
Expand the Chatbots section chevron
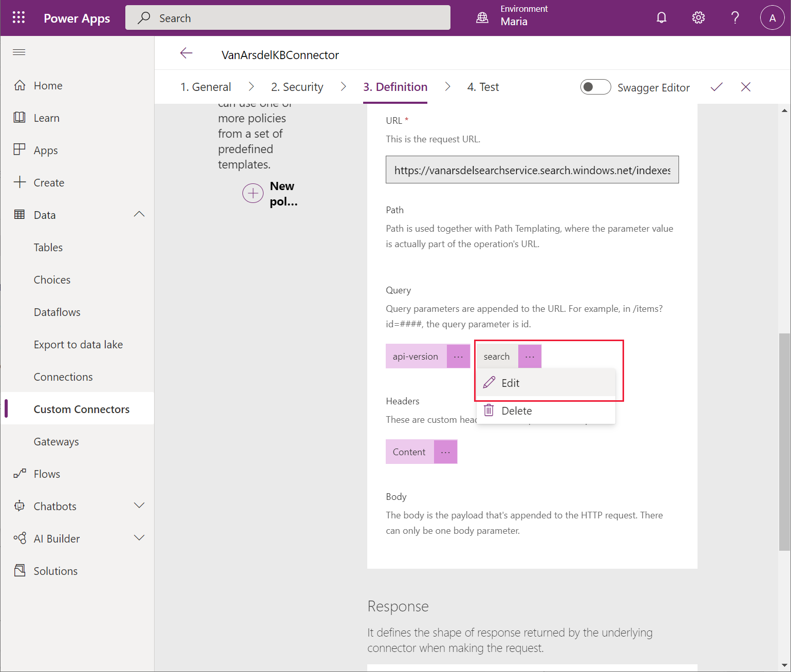tap(139, 506)
